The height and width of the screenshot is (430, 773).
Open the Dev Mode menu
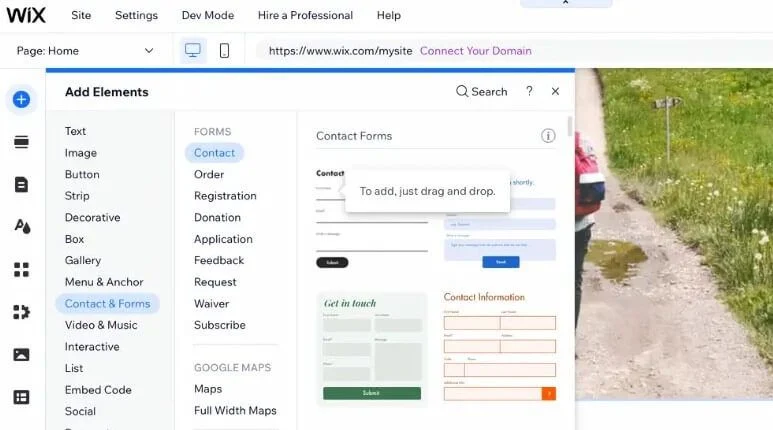(207, 15)
